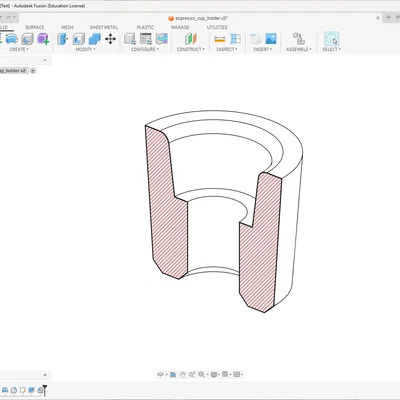400x400 pixels.
Task: Switch to the MANAGE tab
Action: (180, 27)
